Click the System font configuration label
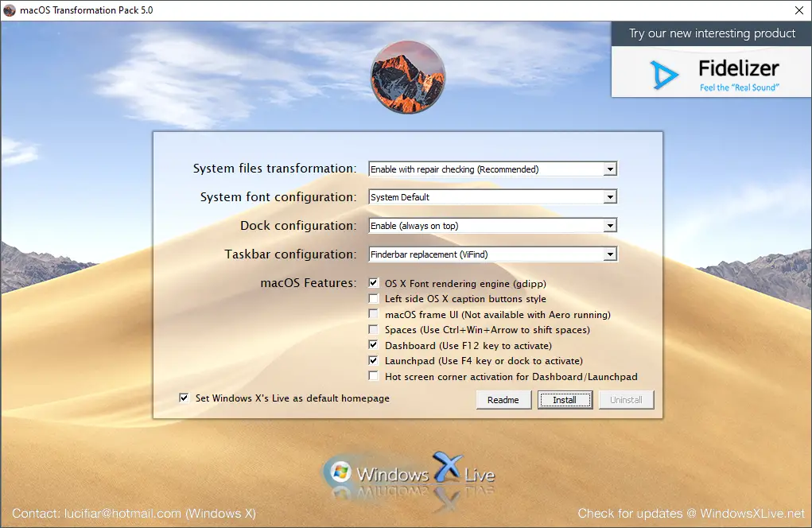This screenshot has width=812, height=528. (x=278, y=197)
